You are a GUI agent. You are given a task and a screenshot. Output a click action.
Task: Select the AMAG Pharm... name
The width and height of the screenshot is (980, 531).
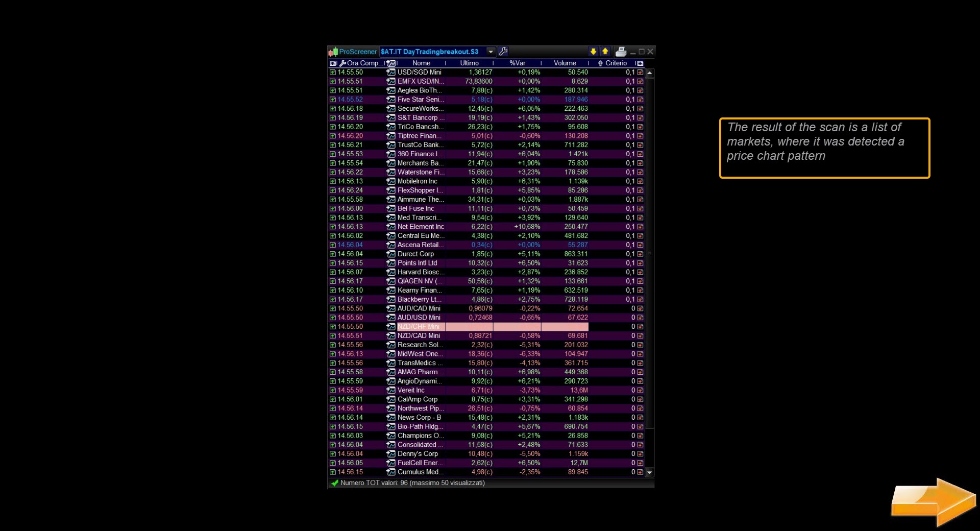420,372
